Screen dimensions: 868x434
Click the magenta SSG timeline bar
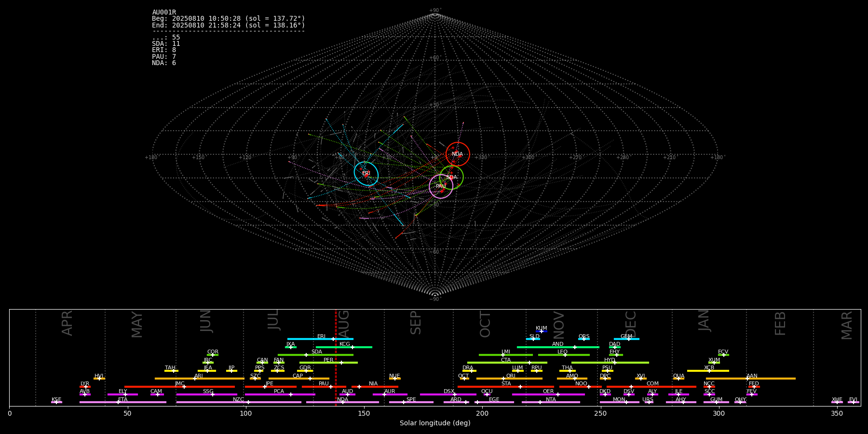206,394
